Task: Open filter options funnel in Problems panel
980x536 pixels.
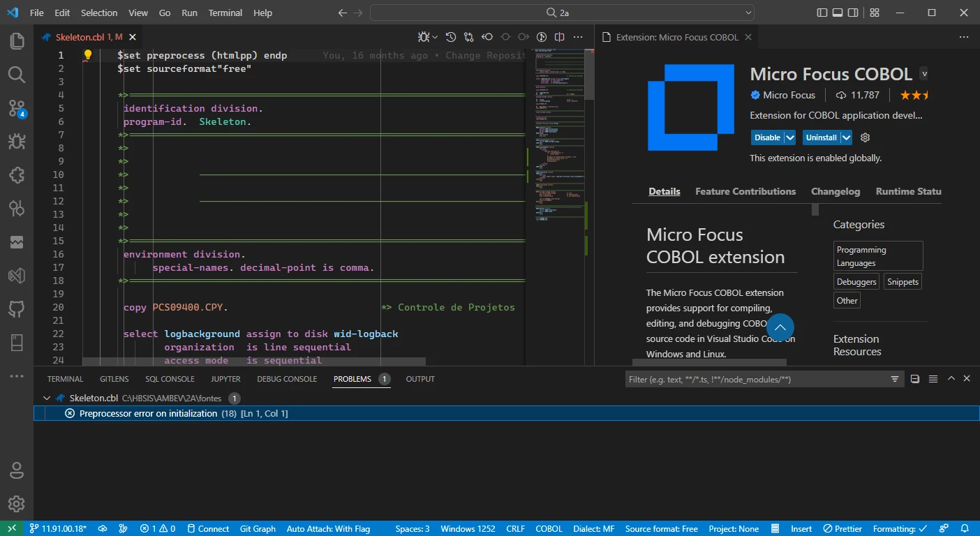Action: pos(895,379)
